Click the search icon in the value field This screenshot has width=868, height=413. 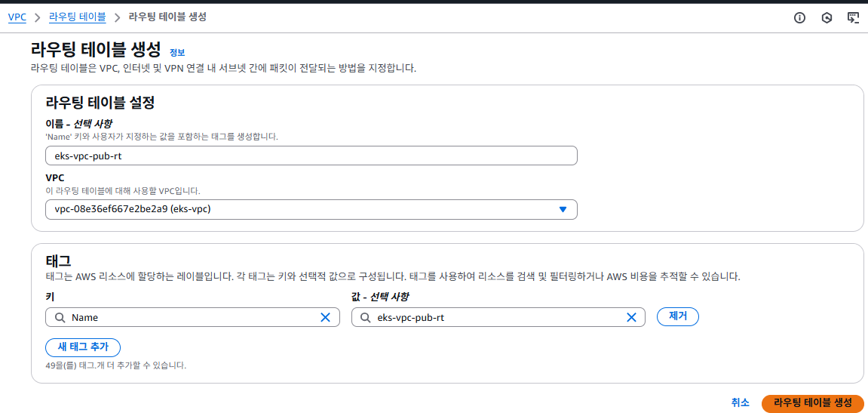[x=365, y=318]
